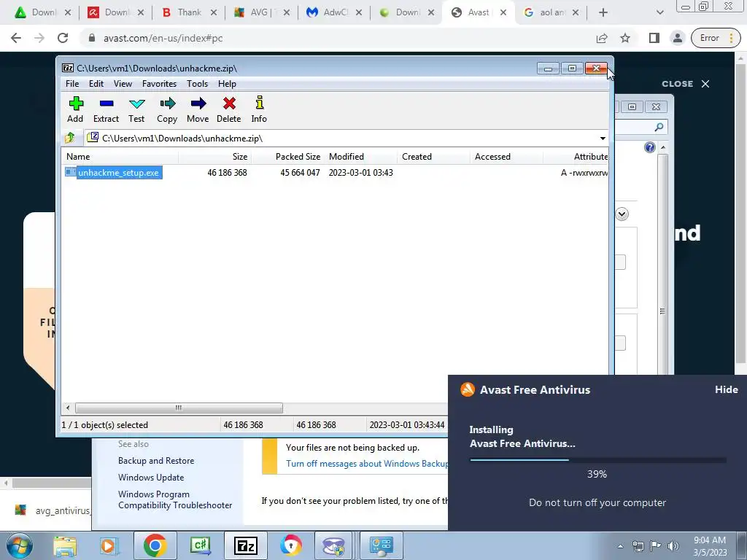Viewport: 747px width, 560px height.
Task: Share this page via Chrome share icon
Action: tap(602, 38)
